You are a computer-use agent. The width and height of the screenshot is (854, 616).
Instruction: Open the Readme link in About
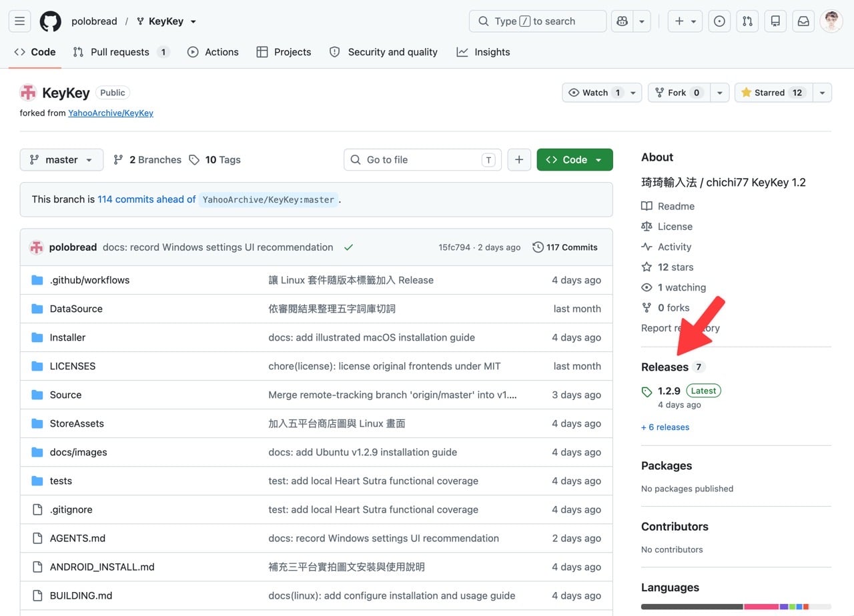click(x=668, y=207)
